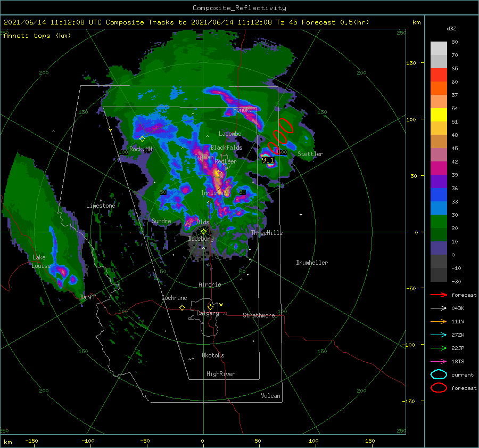Select the blue 36 dBZ color swatch
Image resolution: width=479 pixels, height=448 pixels.
tap(439, 194)
